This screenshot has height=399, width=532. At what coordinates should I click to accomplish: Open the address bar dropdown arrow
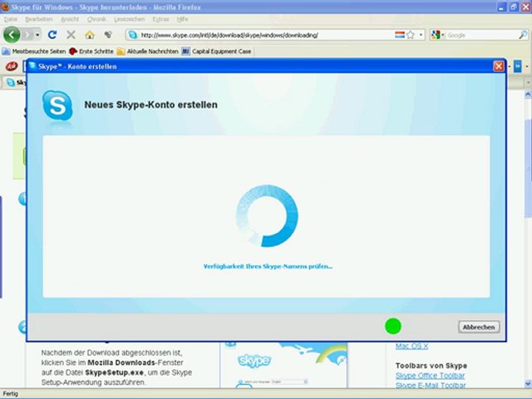421,35
